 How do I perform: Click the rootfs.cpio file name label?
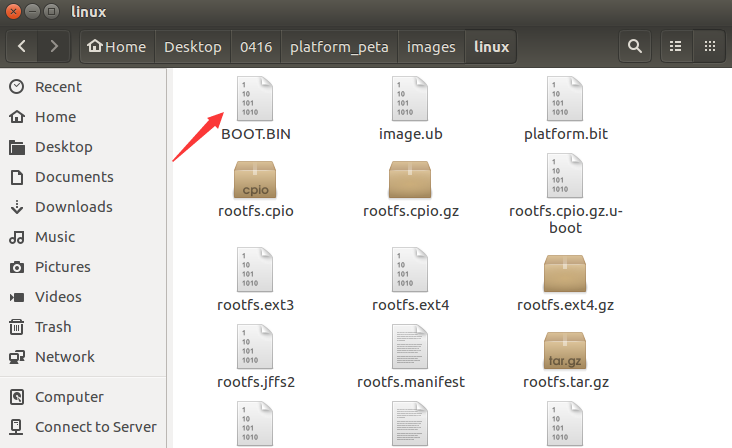(x=256, y=211)
